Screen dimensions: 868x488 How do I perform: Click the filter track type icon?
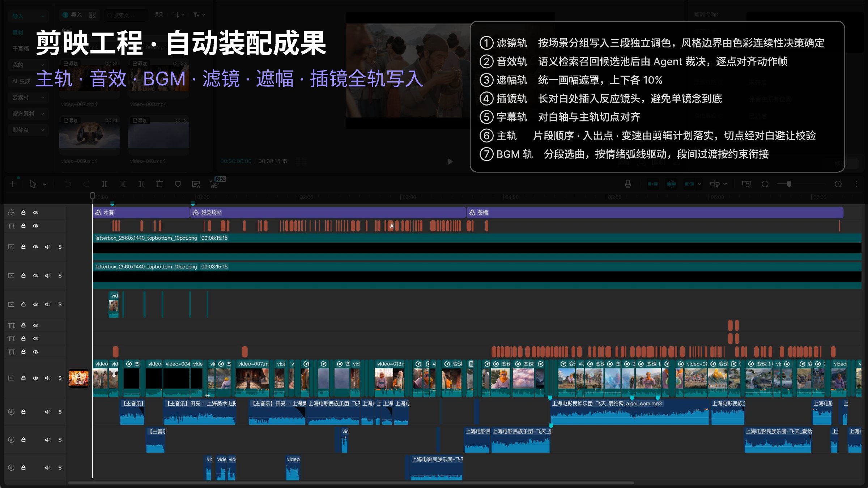tap(11, 213)
